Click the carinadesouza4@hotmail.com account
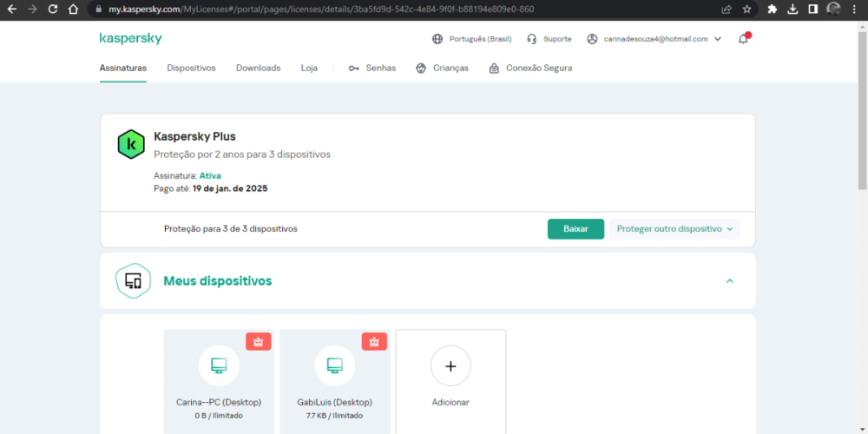The width and height of the screenshot is (868, 434). pyautogui.click(x=656, y=39)
